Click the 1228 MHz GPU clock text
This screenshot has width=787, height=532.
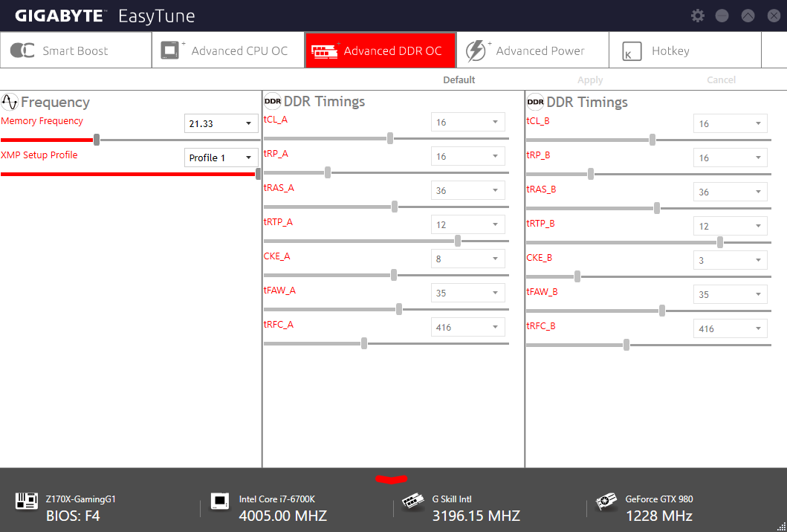coord(659,516)
